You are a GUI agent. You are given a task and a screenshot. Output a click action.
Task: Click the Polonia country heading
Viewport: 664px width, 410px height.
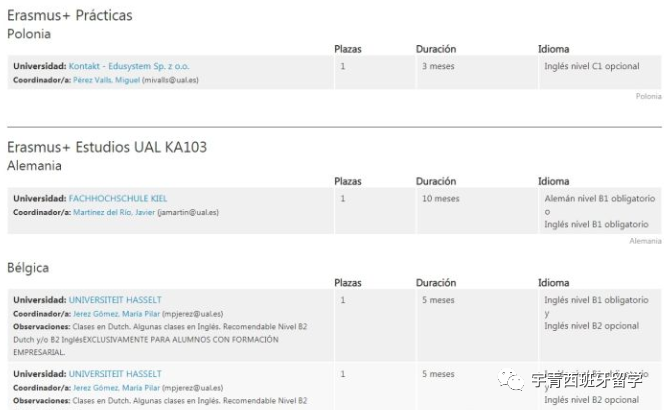click(x=28, y=33)
